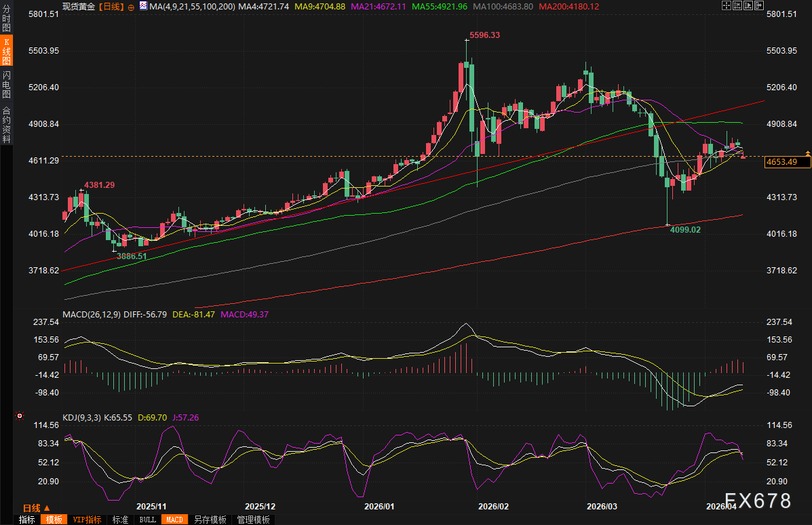This screenshot has width=812, height=525.
Task: Toggle the BULL template option
Action: [x=147, y=520]
